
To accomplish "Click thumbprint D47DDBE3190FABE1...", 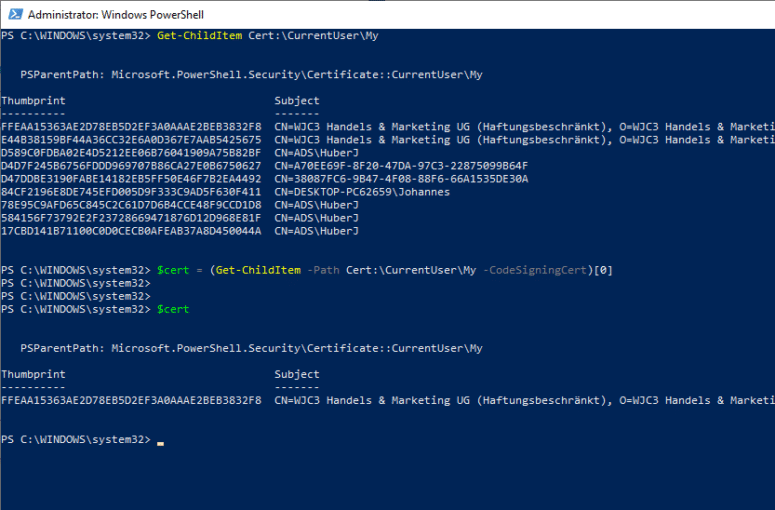I will 131,179.
